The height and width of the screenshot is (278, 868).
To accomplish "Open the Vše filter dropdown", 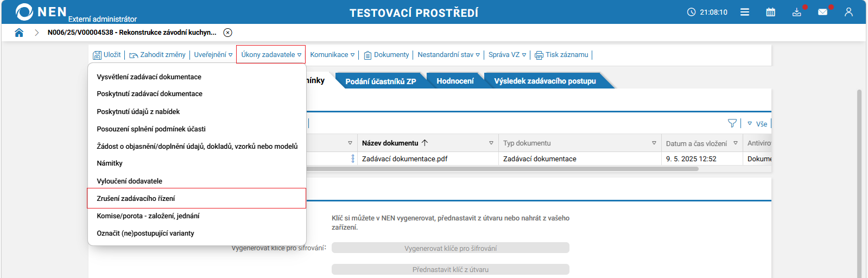I will [x=758, y=124].
